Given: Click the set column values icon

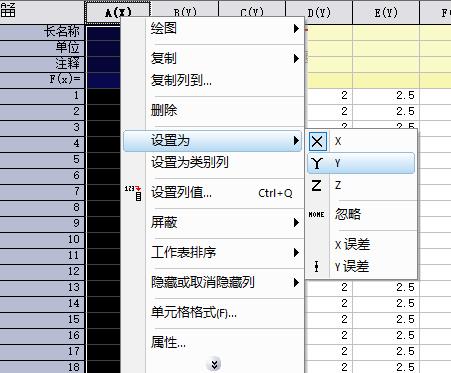Looking at the screenshot, I should (134, 193).
